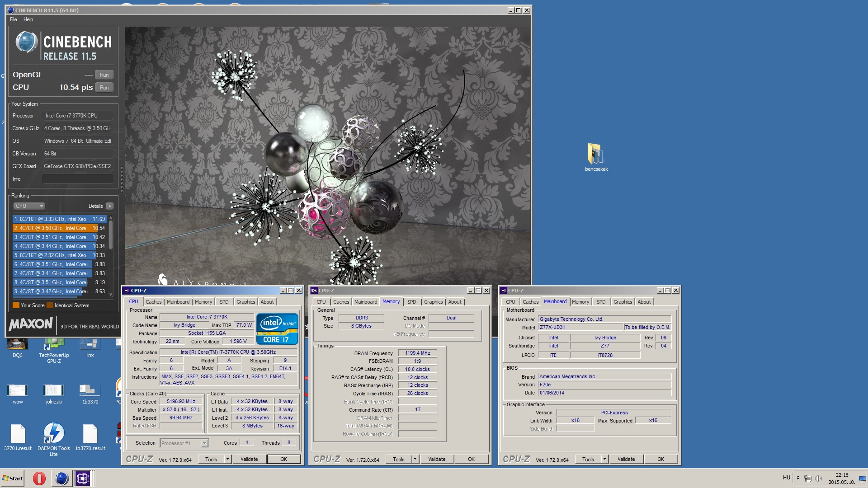
Task: Open the Details arrow in the Ranking panel
Action: click(x=109, y=206)
